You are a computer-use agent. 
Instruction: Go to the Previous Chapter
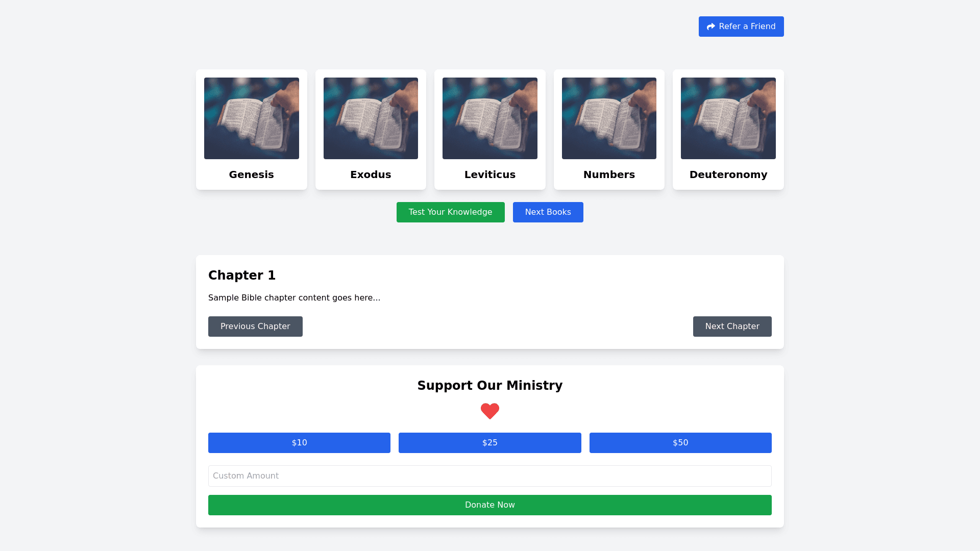pyautogui.click(x=255, y=326)
